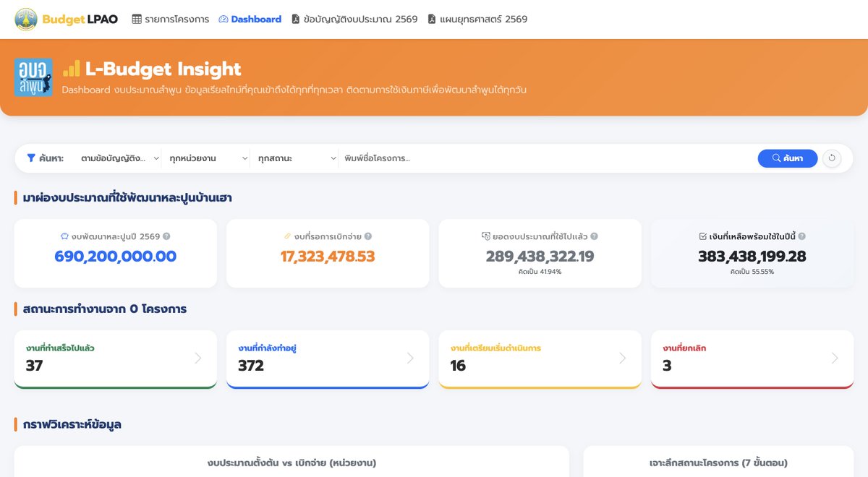
Task: Expand the ตามข้อบัญญัติงบ dropdown
Action: pyautogui.click(x=121, y=158)
